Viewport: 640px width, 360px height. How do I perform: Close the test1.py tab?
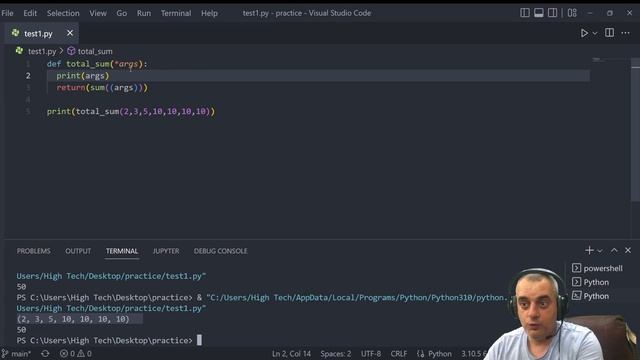pos(70,33)
